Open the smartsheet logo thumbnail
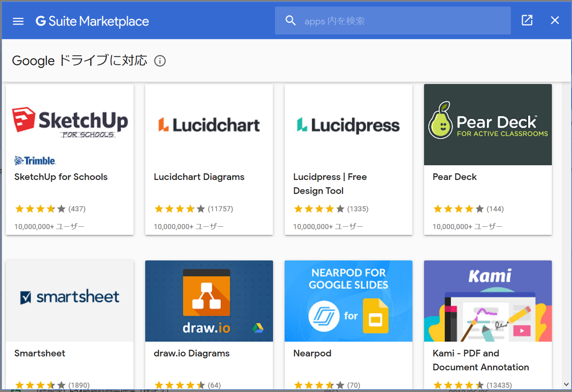Image resolution: width=572 pixels, height=392 pixels. [x=70, y=301]
